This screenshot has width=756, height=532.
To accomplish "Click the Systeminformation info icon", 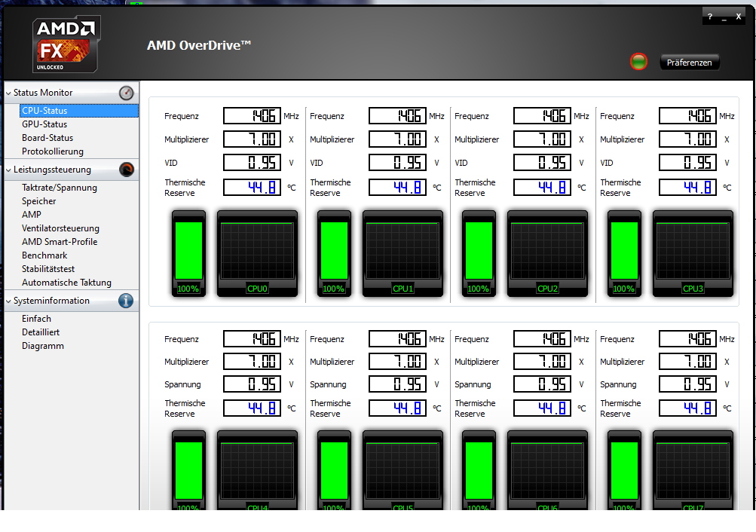I will [126, 301].
